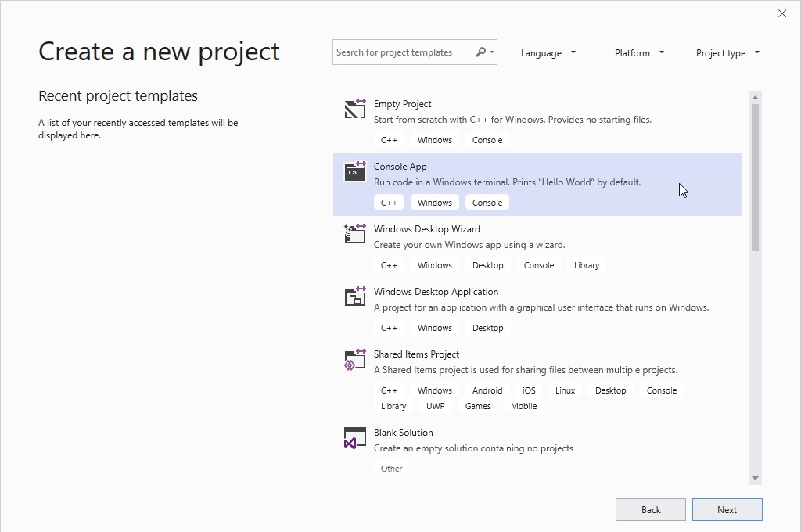Click the UWP tag under Shared Items
The height and width of the screenshot is (532, 801).
click(435, 406)
